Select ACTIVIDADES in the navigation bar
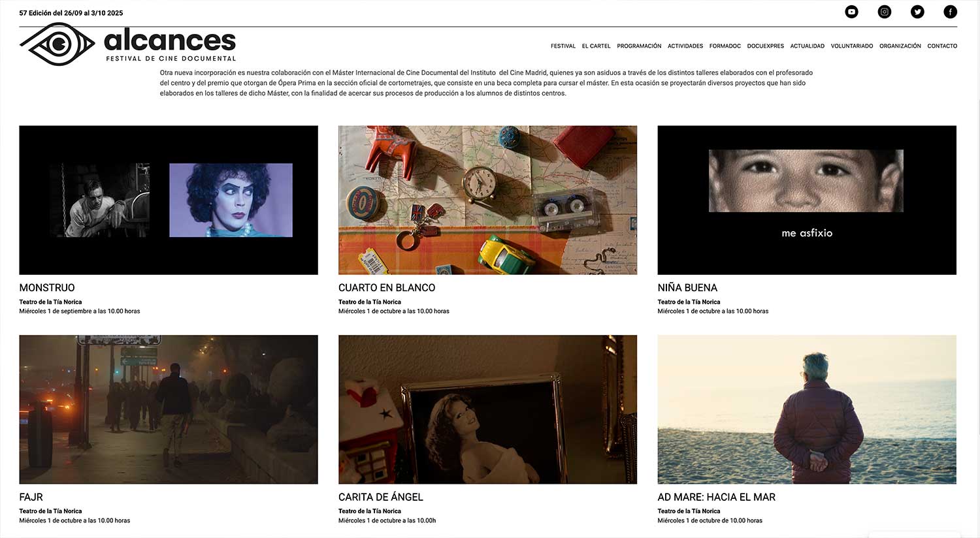The image size is (980, 538). 685,46
